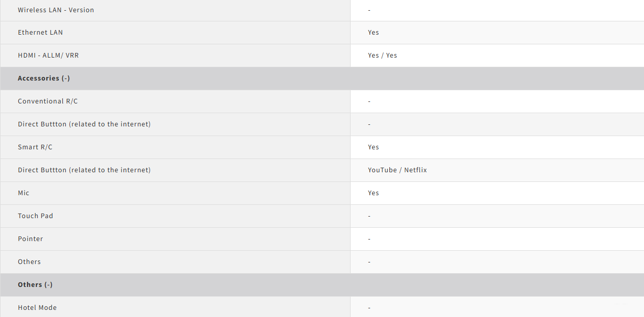Click the Others label under Pointer
Screen dimensions: 644x317
(29, 262)
